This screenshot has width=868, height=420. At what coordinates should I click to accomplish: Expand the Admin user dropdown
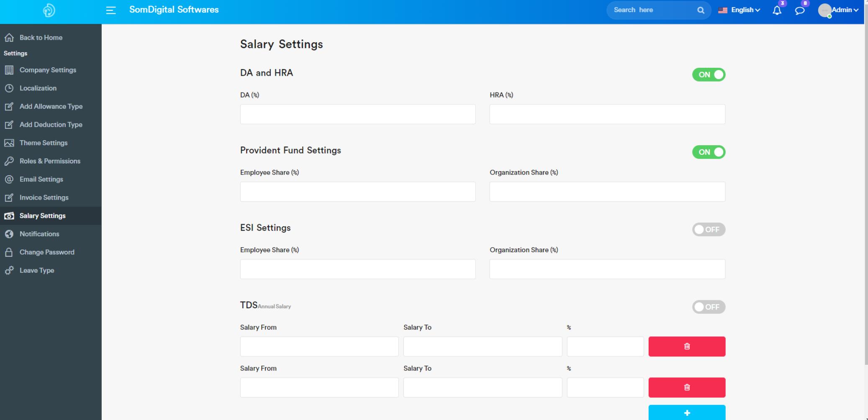pos(839,10)
